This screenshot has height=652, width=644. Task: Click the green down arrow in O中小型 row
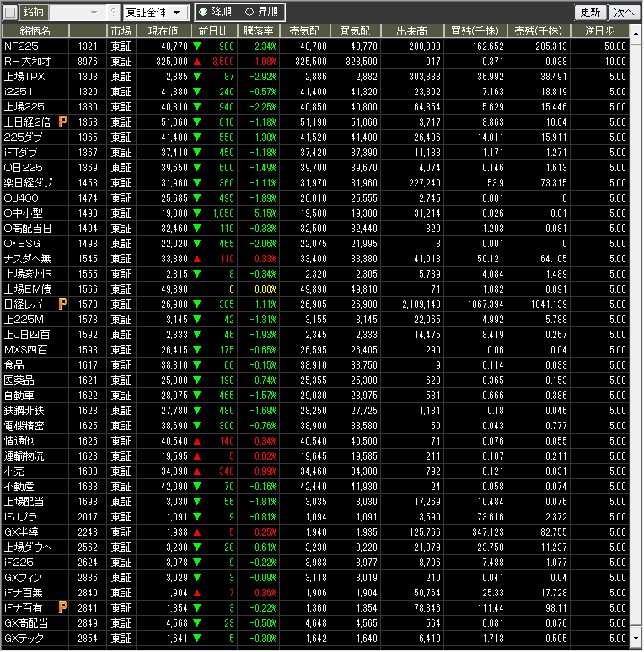[197, 213]
